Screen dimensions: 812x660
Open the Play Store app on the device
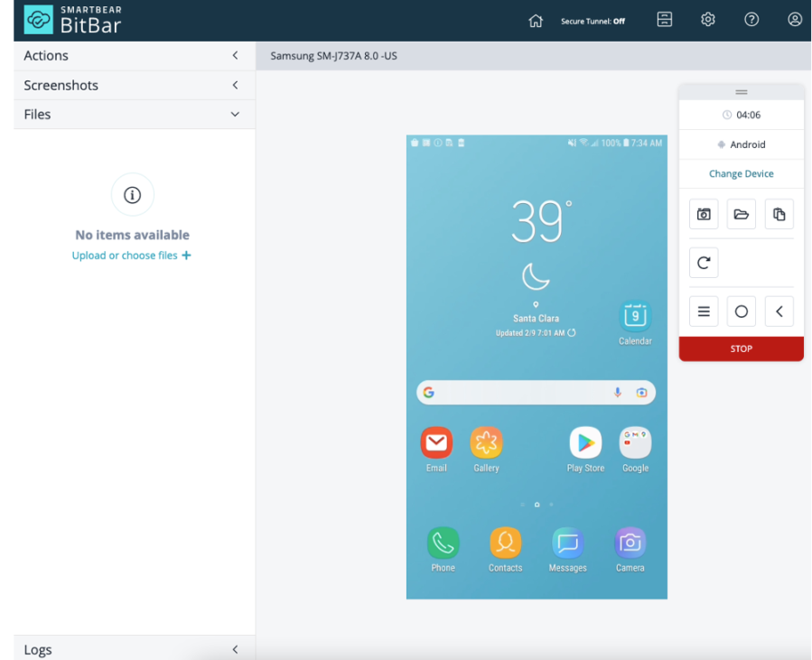click(585, 450)
